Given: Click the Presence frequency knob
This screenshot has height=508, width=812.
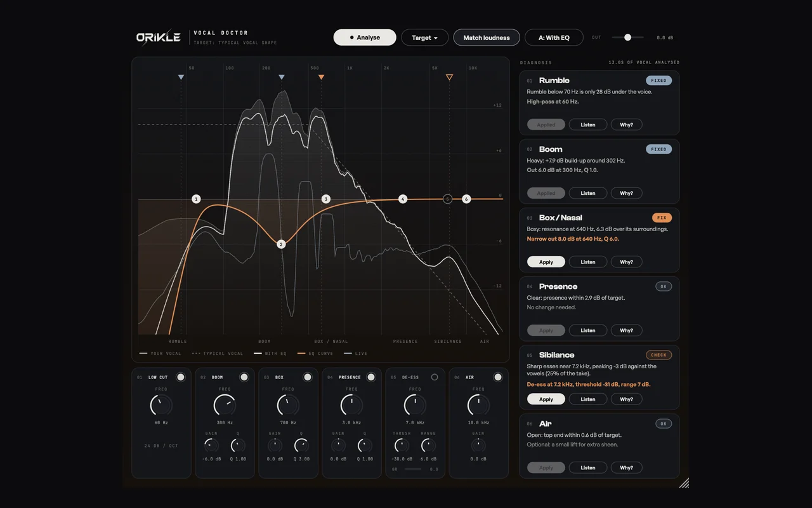Looking at the screenshot, I should (351, 405).
